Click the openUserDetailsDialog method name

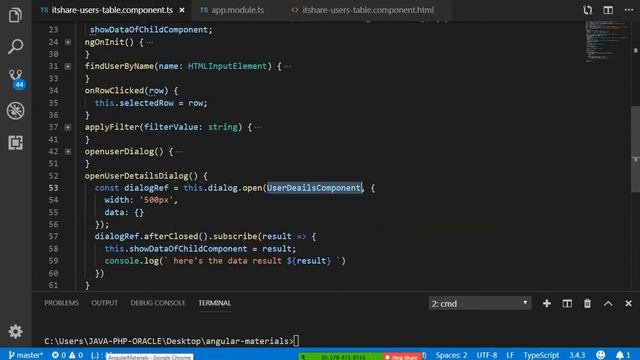pyautogui.click(x=136, y=176)
